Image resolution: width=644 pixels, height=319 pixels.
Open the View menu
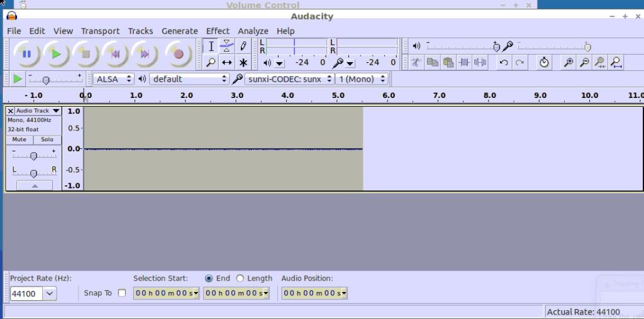pyautogui.click(x=63, y=31)
